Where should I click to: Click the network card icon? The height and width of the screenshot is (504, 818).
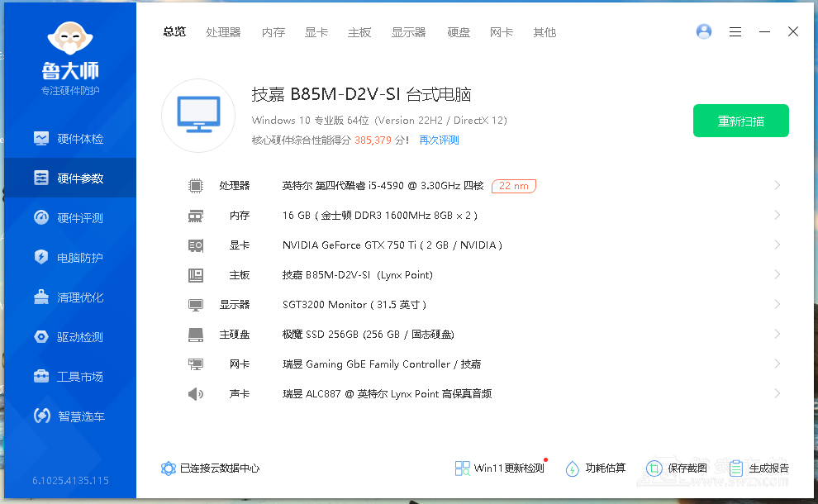coord(196,364)
